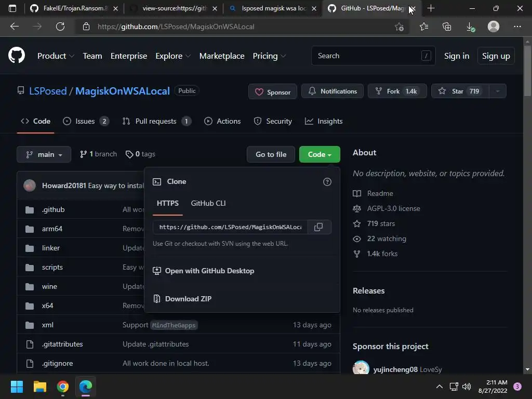
Task: Expand the Pricing menu
Action: pyautogui.click(x=270, y=56)
